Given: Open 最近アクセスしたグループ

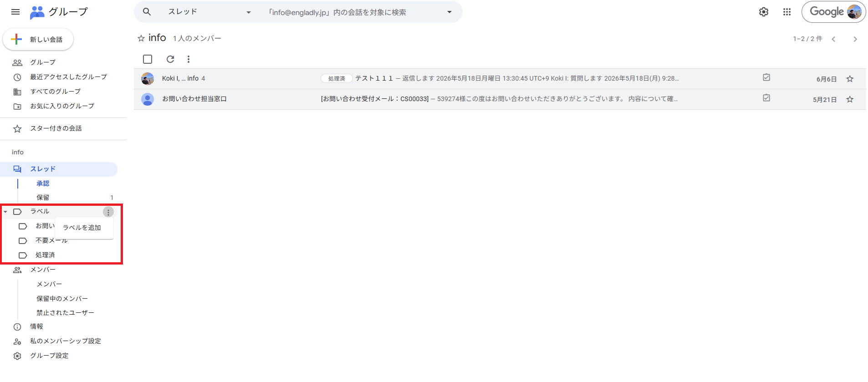Looking at the screenshot, I should 68,77.
